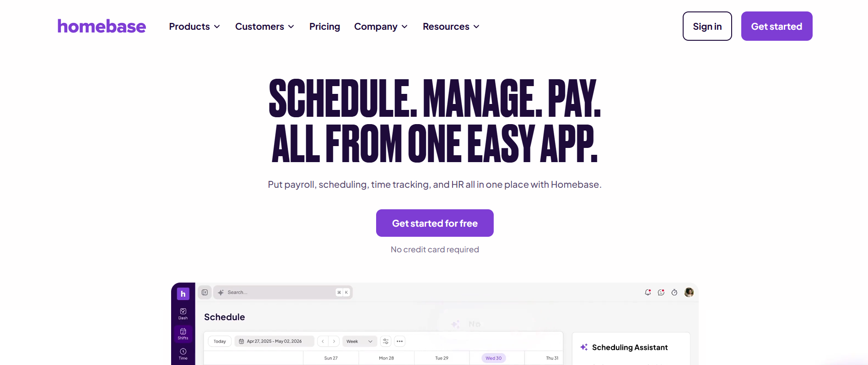The image size is (868, 365).
Task: Click Get started for free
Action: coord(435,223)
